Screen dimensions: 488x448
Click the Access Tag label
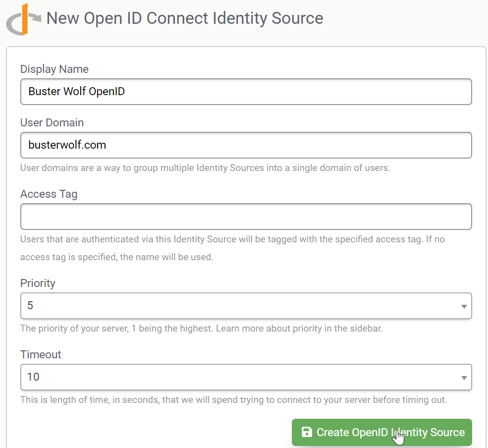(49, 194)
